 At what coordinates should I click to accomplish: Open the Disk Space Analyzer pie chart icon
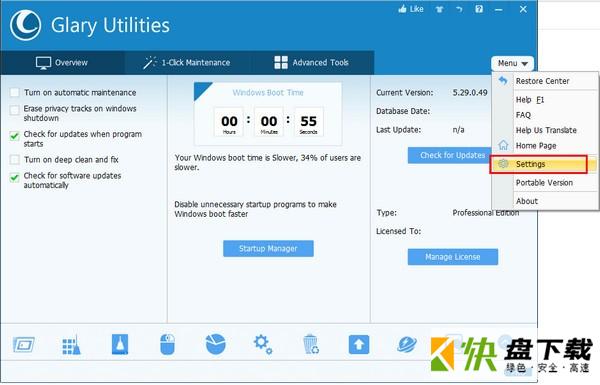tap(215, 344)
